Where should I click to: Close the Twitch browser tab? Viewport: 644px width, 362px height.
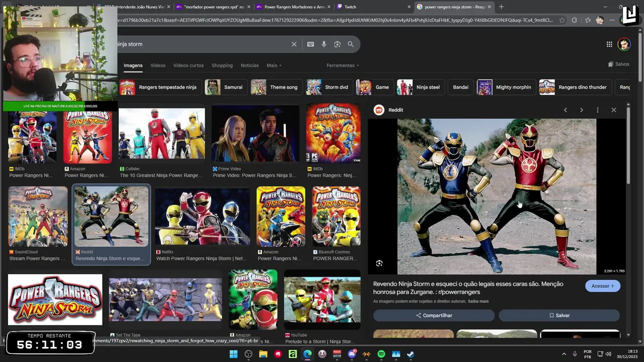(x=409, y=7)
